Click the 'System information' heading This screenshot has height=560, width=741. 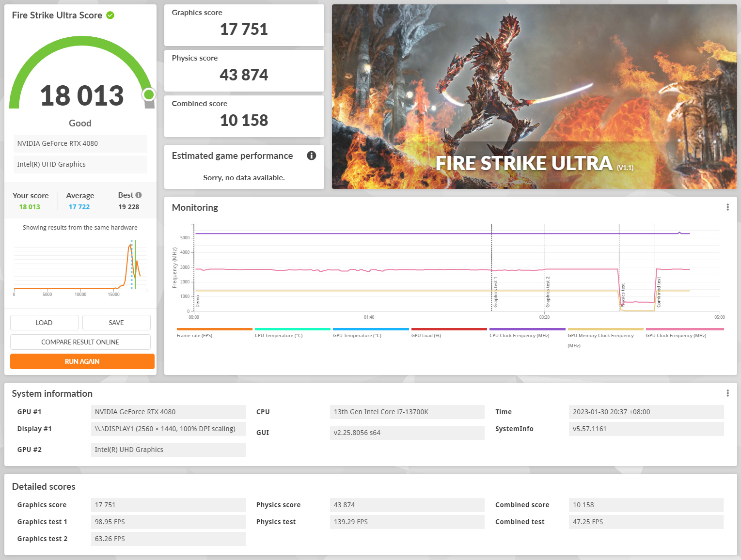pyautogui.click(x=52, y=393)
